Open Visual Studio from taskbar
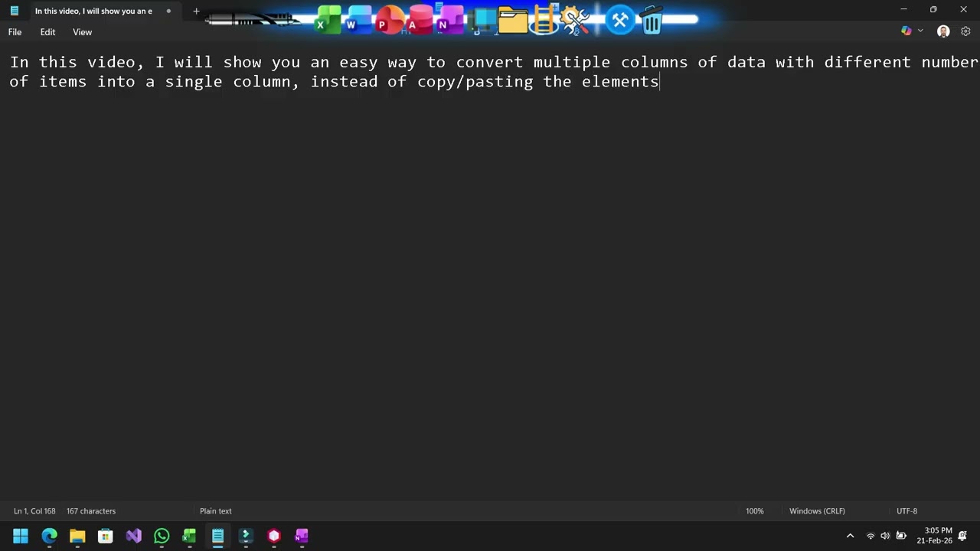The width and height of the screenshot is (980, 551). pyautogui.click(x=133, y=536)
